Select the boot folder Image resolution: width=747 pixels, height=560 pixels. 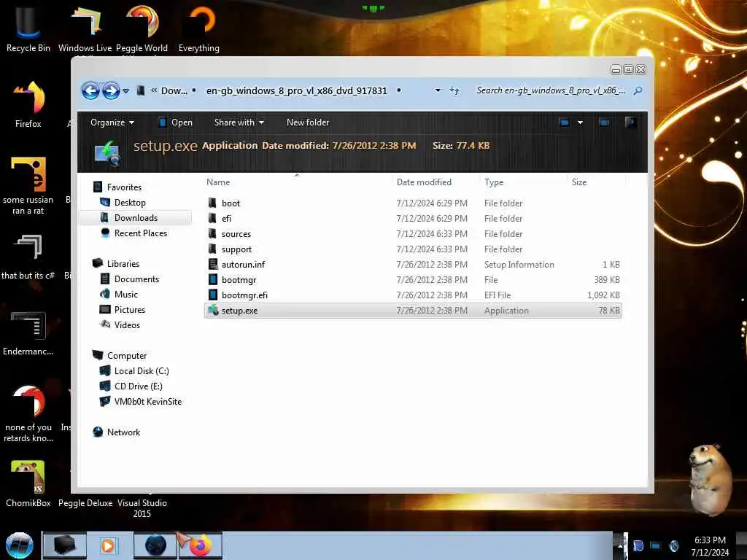[x=413, y=203]
